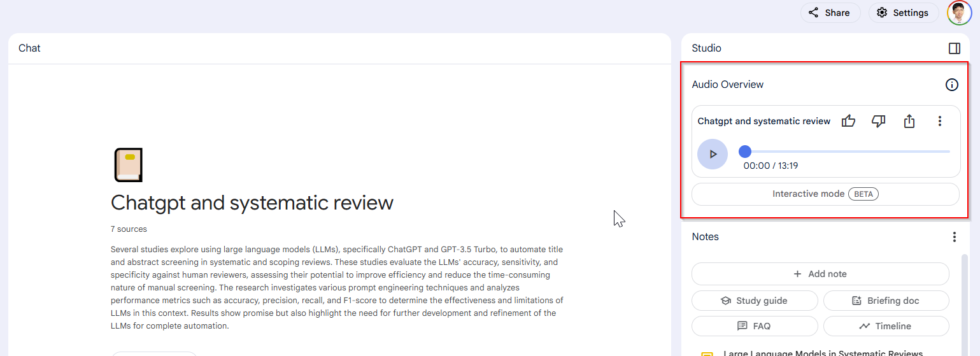
Task: Create a Briefing doc
Action: (x=886, y=301)
